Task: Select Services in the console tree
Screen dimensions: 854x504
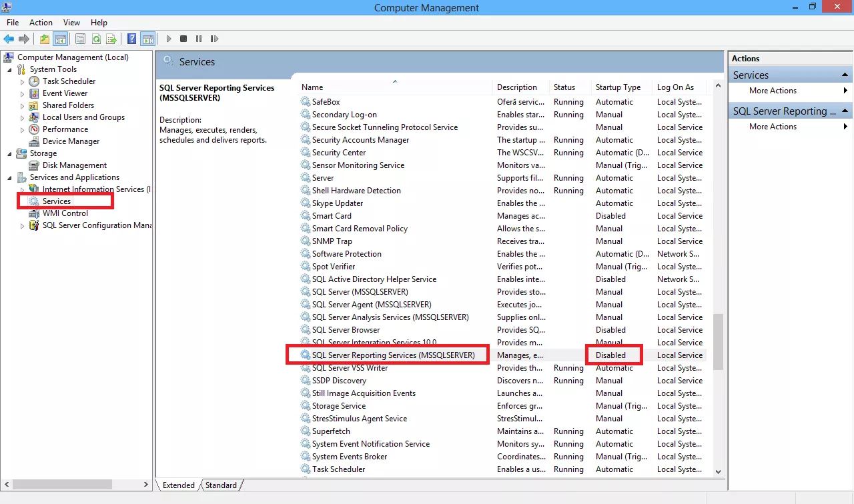Action: 57,201
